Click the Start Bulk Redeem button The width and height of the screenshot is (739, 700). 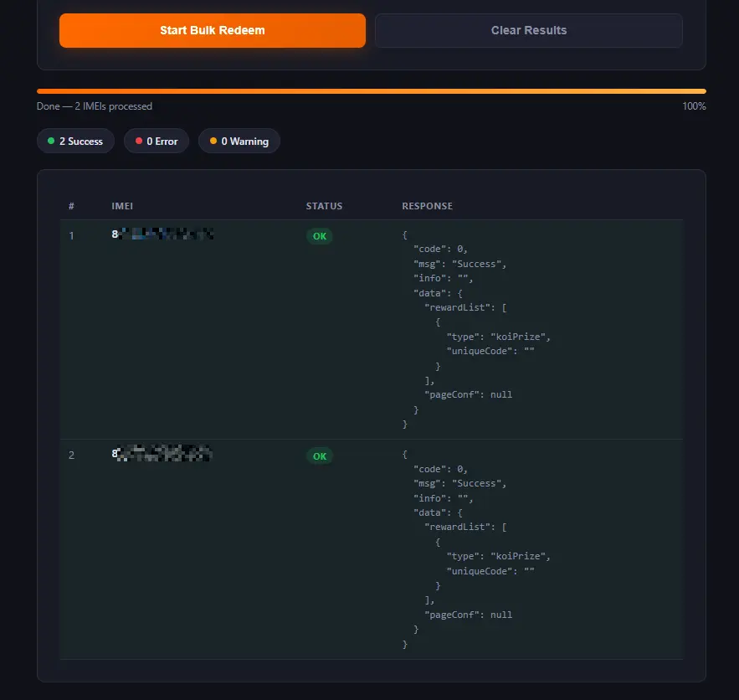tap(212, 30)
